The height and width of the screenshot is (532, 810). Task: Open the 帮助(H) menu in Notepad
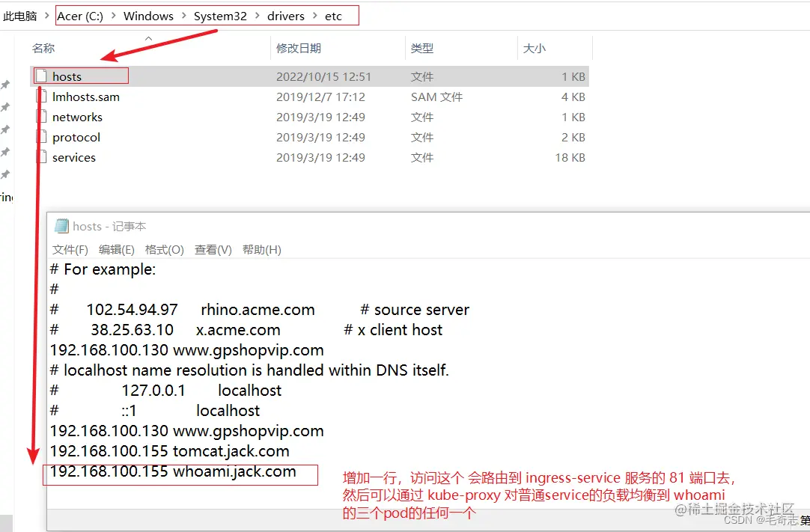[x=262, y=250]
